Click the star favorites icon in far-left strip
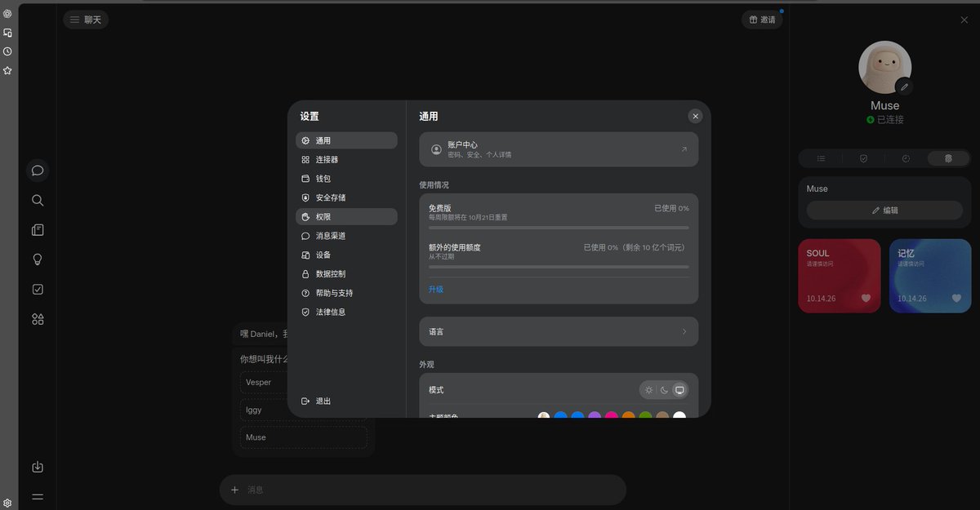Viewport: 980px width, 510px height. 7,71
